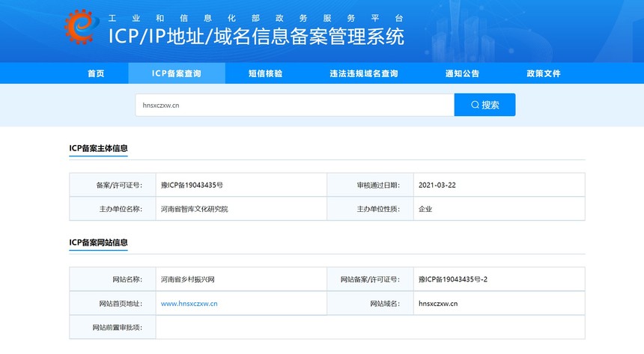Image resolution: width=644 pixels, height=354 pixels.
Task: Open 违法违规域名查询 tab
Action: (x=364, y=73)
